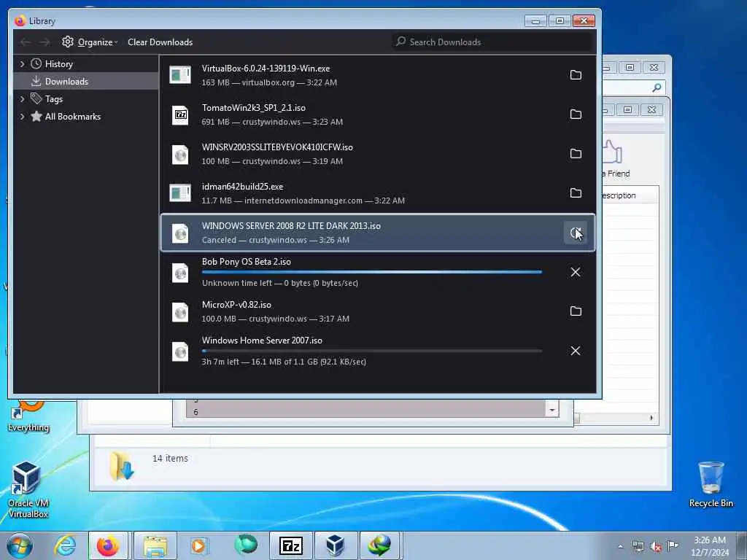Click right scroll arrow in background window
The height and width of the screenshot is (560, 747).
(651, 418)
